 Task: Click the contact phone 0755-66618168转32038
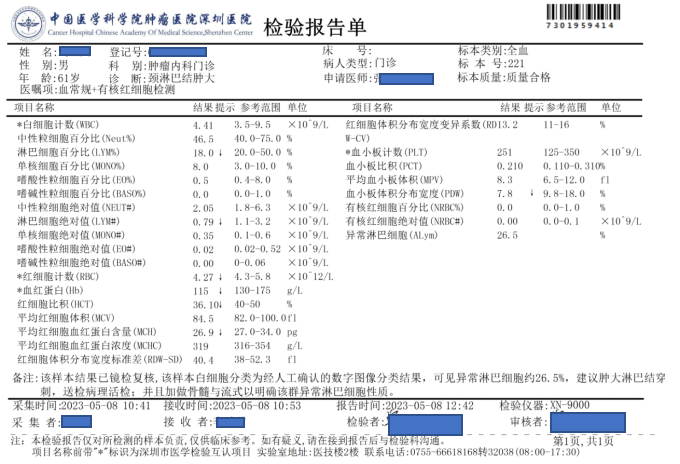[x=461, y=452]
